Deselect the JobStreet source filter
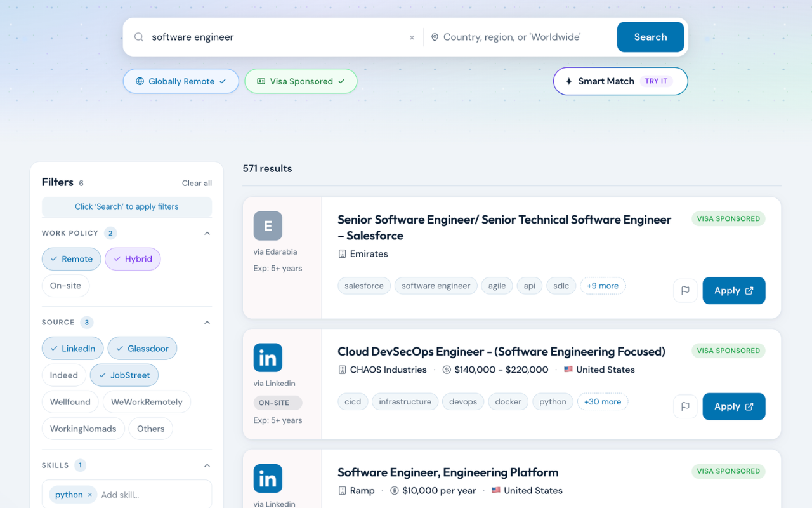The width and height of the screenshot is (812, 508). (124, 375)
